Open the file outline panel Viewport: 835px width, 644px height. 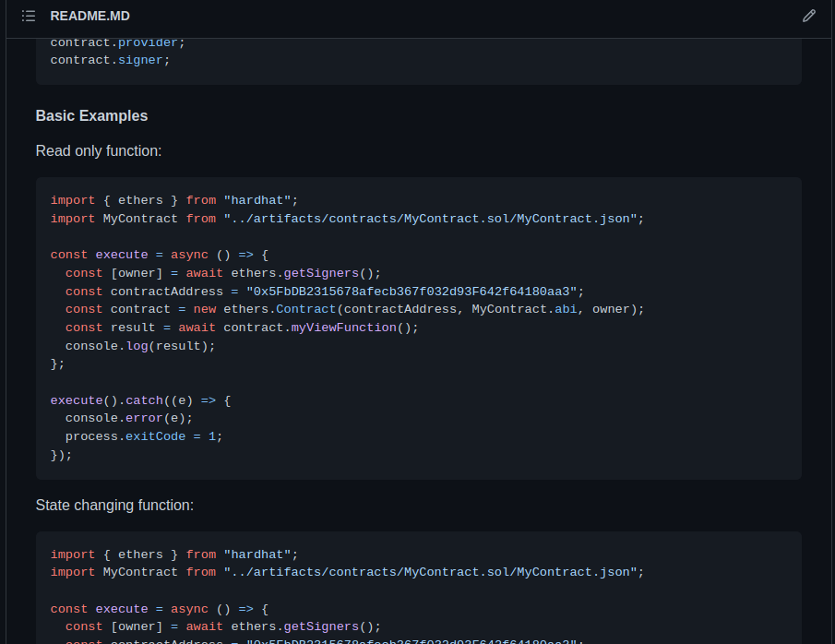coord(28,16)
